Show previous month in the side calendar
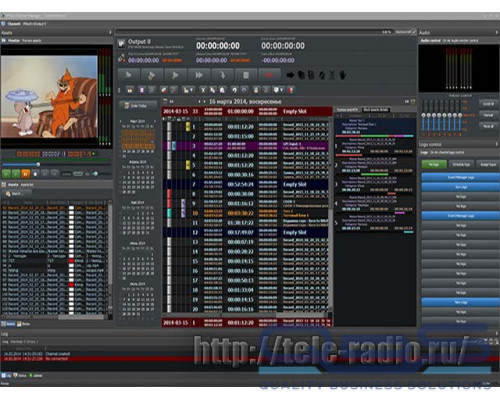The height and width of the screenshot is (400, 500). pyautogui.click(x=121, y=121)
